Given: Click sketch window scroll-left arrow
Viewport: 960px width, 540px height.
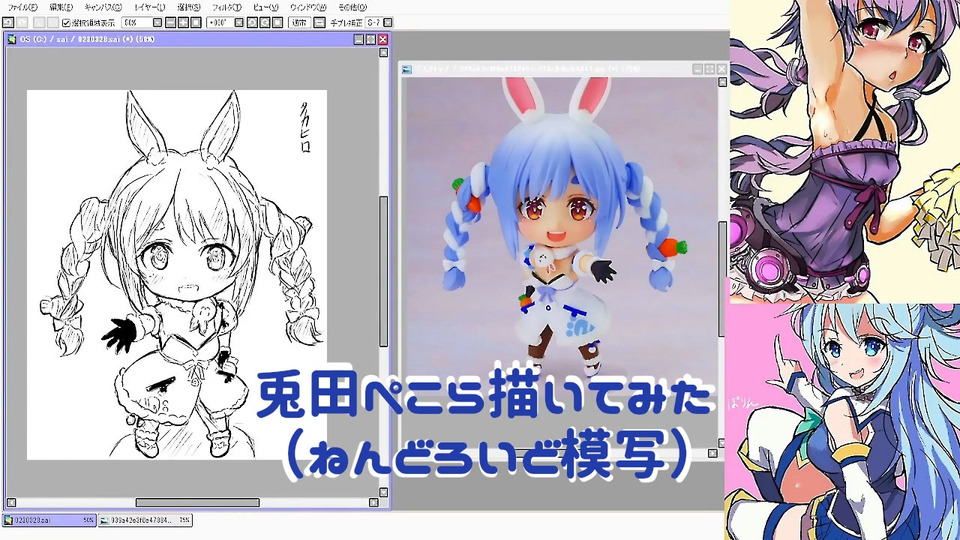Looking at the screenshot, I should pos(11,503).
